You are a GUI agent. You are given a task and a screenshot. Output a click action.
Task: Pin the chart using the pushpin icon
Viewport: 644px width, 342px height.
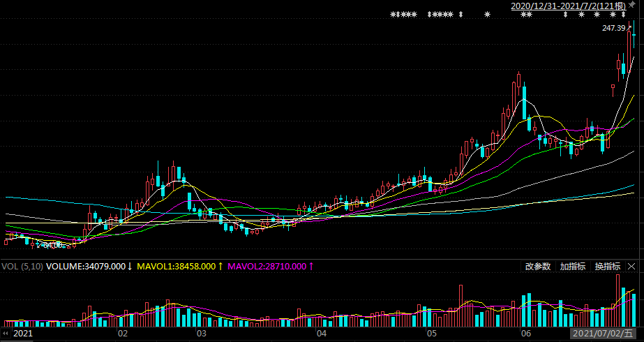(632, 5)
